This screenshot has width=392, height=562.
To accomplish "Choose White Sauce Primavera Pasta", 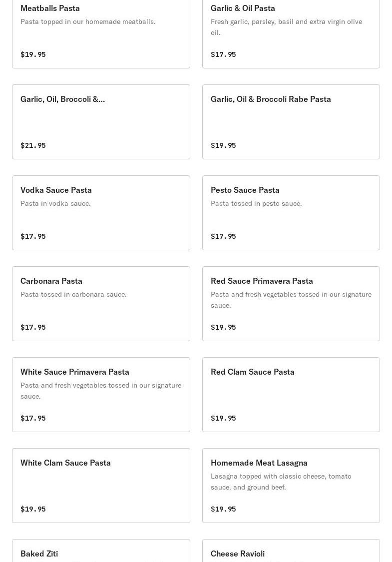I will [x=74, y=372].
